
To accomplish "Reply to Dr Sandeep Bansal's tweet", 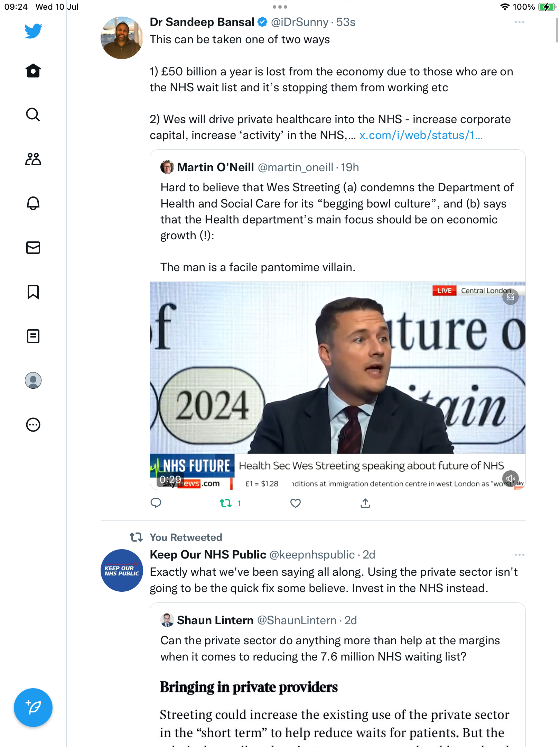I will 156,503.
